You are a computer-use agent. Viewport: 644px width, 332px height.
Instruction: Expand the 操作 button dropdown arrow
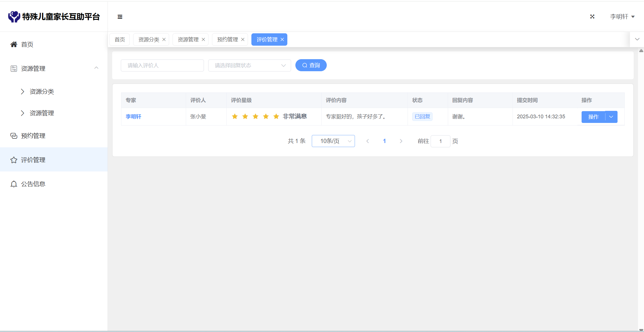pos(611,117)
